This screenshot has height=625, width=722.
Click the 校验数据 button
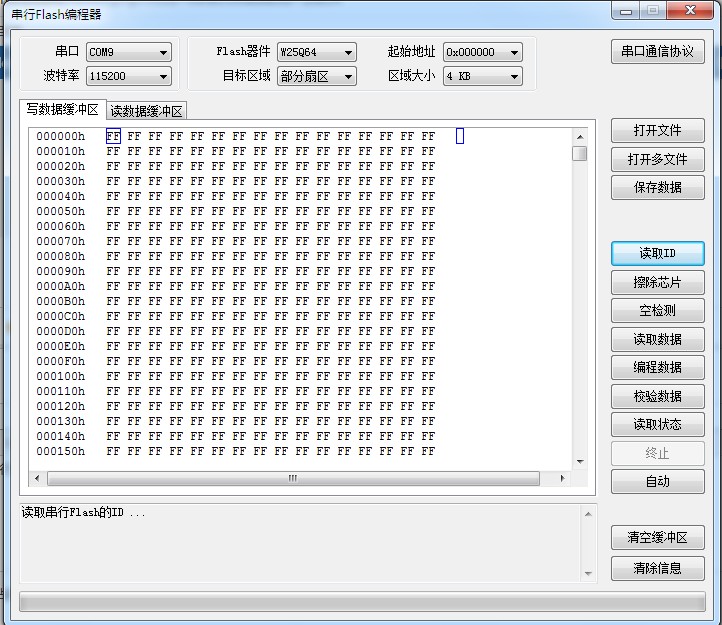click(658, 397)
